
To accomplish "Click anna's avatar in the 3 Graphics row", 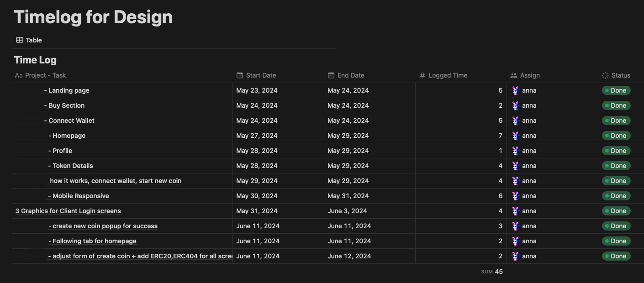I will (x=515, y=211).
